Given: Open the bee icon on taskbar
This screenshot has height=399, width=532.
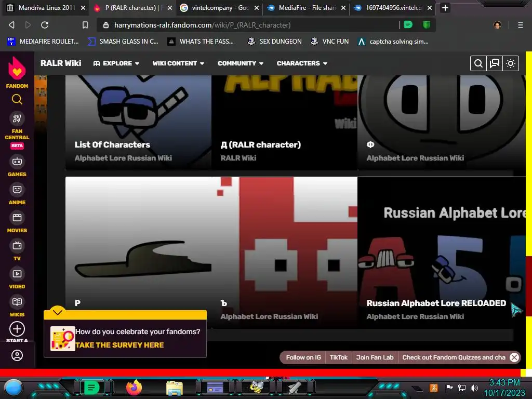Looking at the screenshot, I should pos(256,388).
